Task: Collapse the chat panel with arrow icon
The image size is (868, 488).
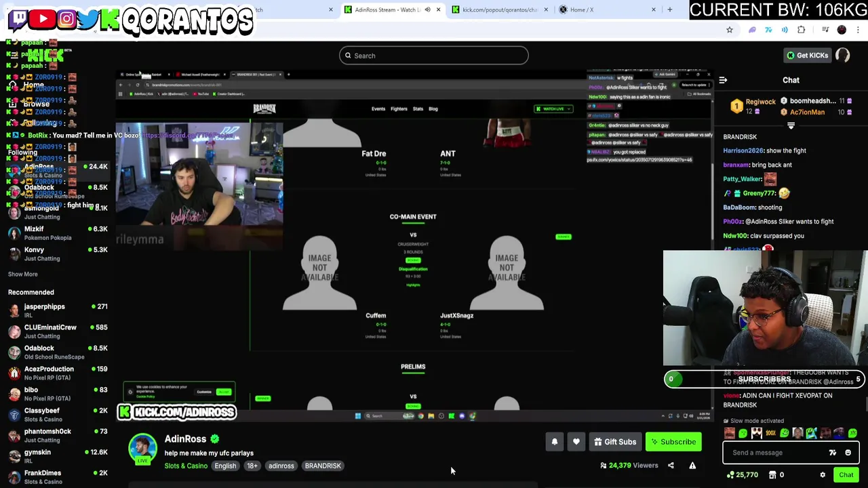Action: (x=723, y=80)
